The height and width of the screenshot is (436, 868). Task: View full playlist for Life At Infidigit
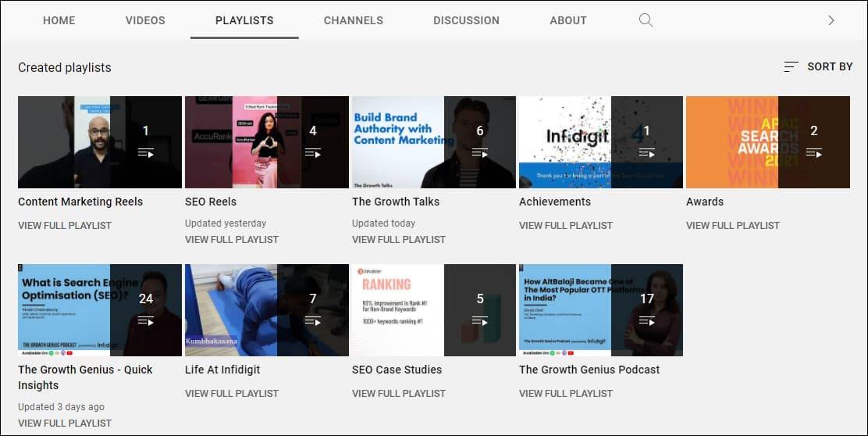coord(232,393)
